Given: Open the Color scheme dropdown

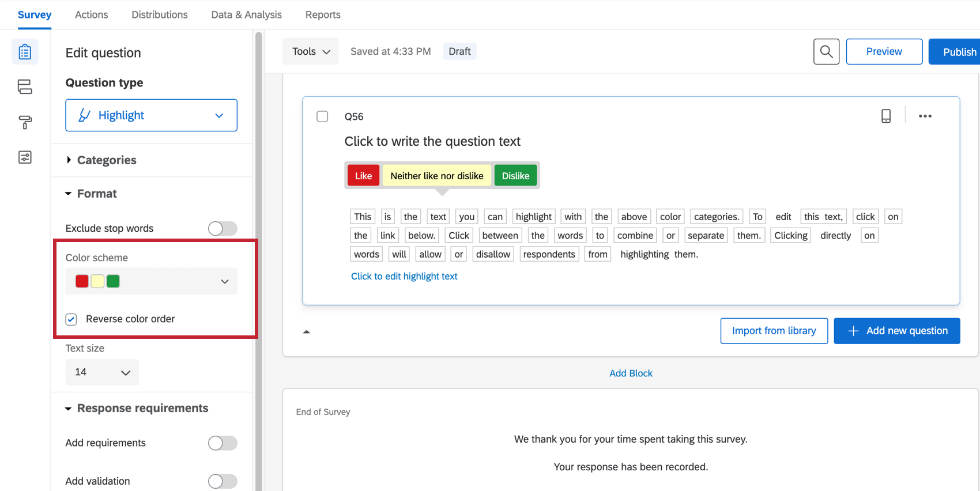Looking at the screenshot, I should point(151,281).
